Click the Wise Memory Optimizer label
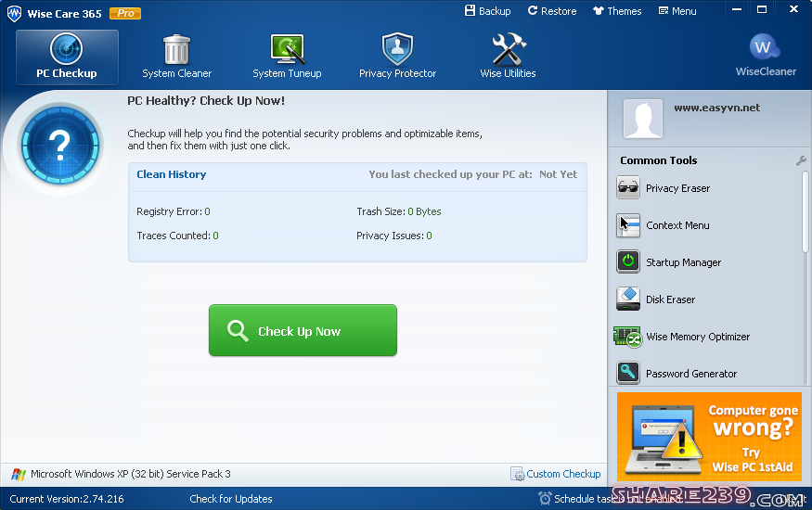 698,337
